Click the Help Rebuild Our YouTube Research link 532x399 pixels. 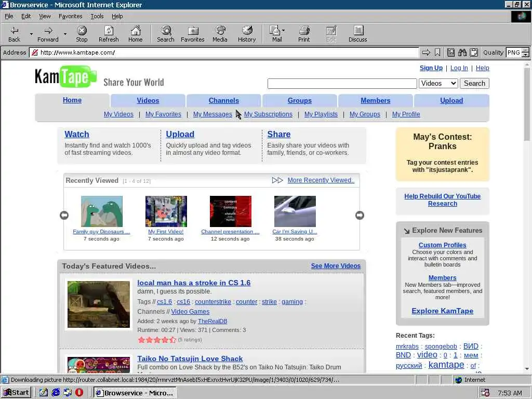coord(443,200)
